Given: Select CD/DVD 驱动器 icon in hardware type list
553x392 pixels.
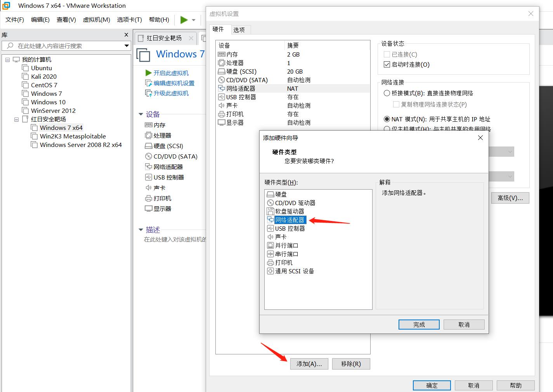Looking at the screenshot, I should tap(270, 203).
